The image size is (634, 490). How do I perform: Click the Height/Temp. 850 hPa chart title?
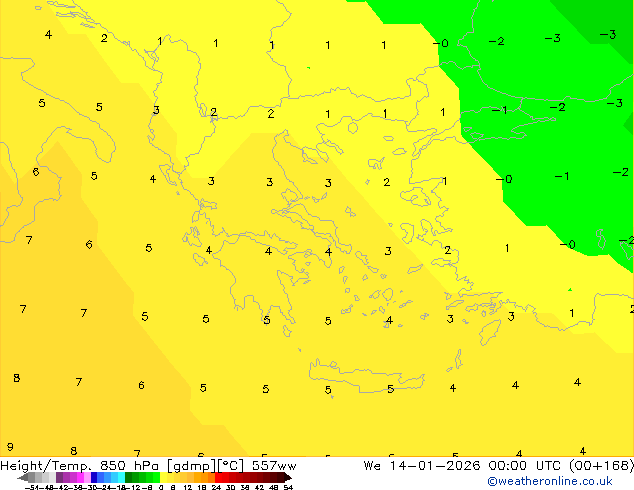pyautogui.click(x=148, y=466)
